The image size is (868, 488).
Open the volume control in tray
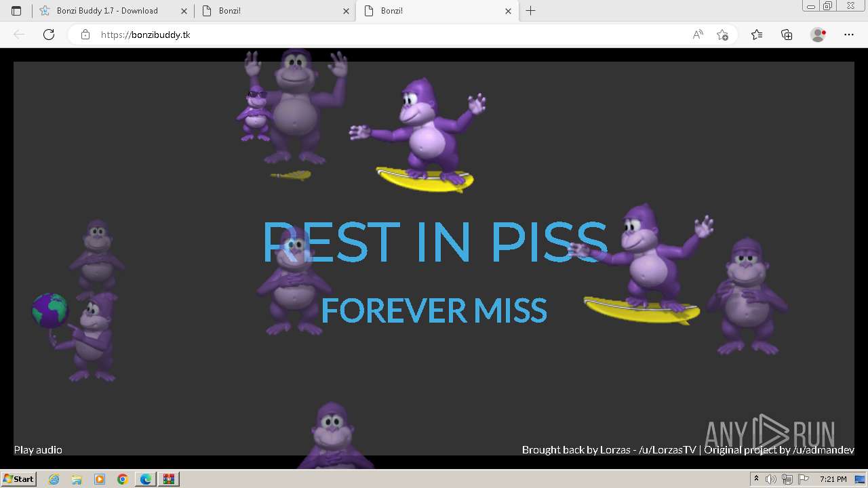pos(771,479)
